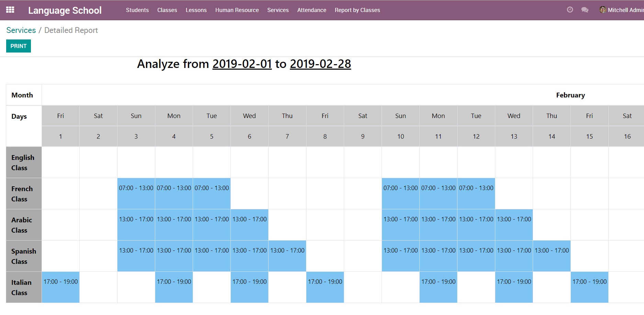Click the start date 2019-02-01

(x=242, y=64)
